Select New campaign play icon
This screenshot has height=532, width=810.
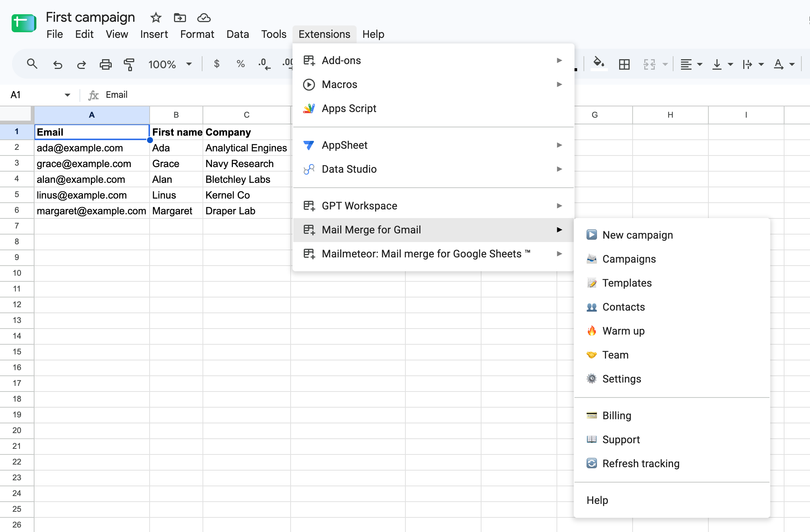(591, 235)
